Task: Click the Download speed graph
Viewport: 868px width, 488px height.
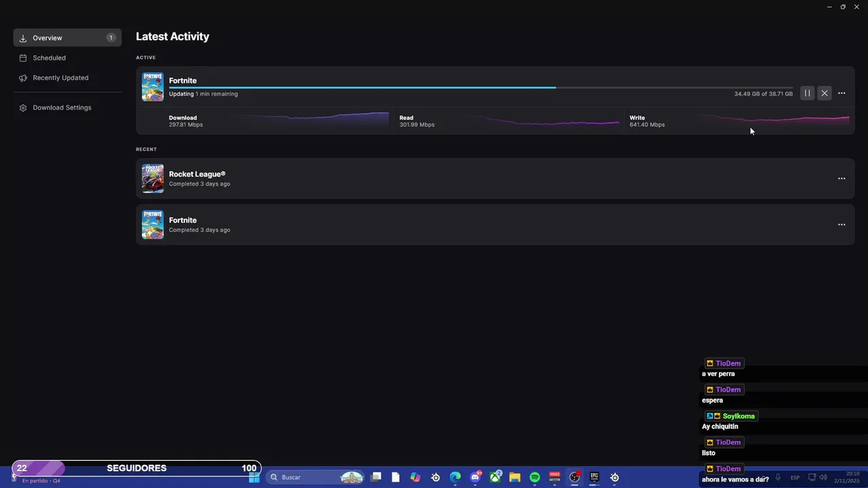Action: point(313,121)
